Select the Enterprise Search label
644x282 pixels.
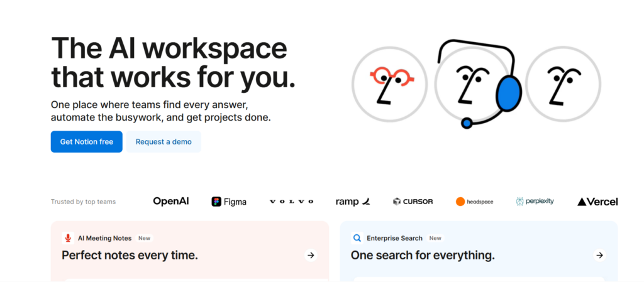[396, 238]
